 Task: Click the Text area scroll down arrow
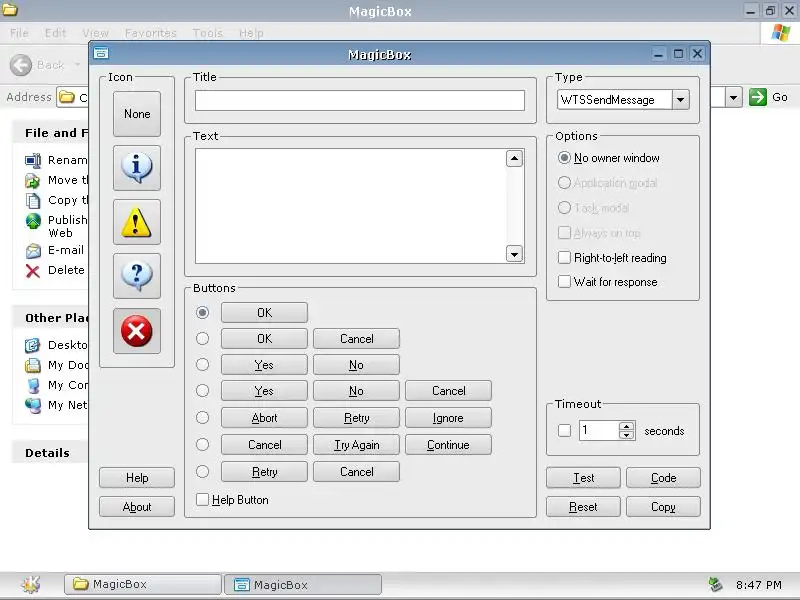tap(514, 254)
